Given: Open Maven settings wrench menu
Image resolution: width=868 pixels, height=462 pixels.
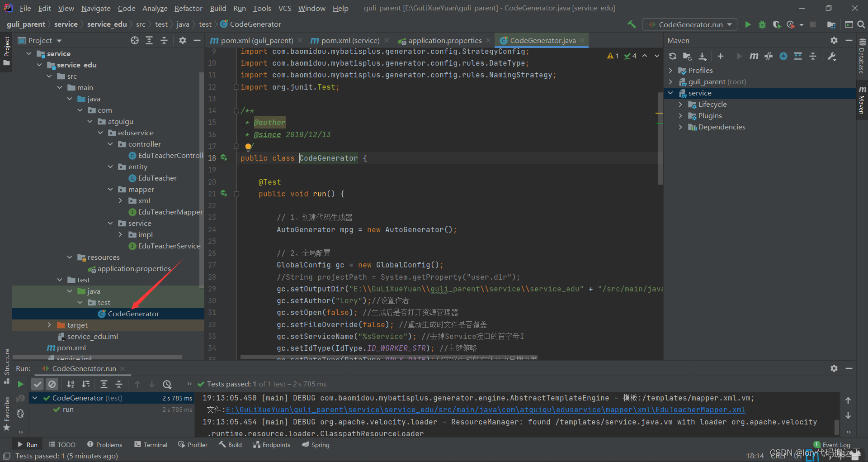Looking at the screenshot, I should 832,56.
